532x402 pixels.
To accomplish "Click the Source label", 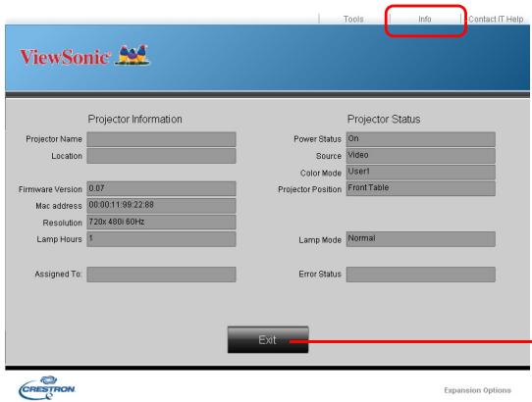I will click(x=329, y=156).
